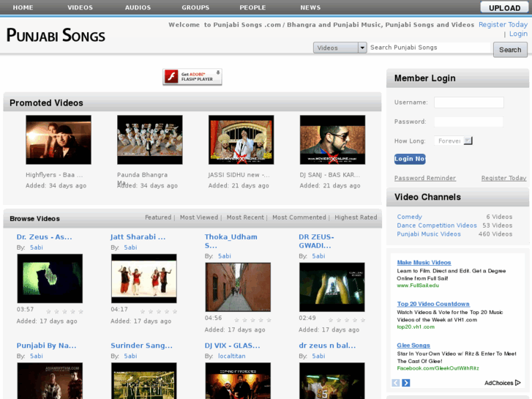Open Paunda Bhangra promoted video thumbnail
532x399 pixels.
click(149, 140)
